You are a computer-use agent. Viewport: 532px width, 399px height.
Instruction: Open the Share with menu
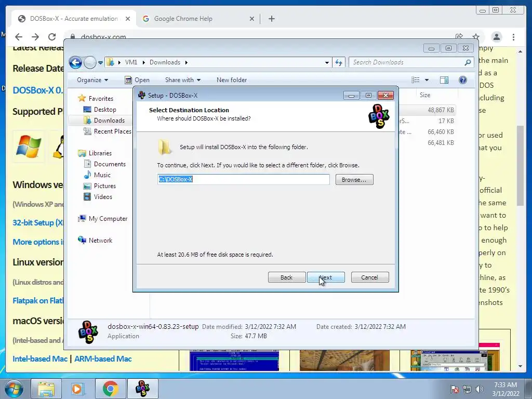(182, 80)
